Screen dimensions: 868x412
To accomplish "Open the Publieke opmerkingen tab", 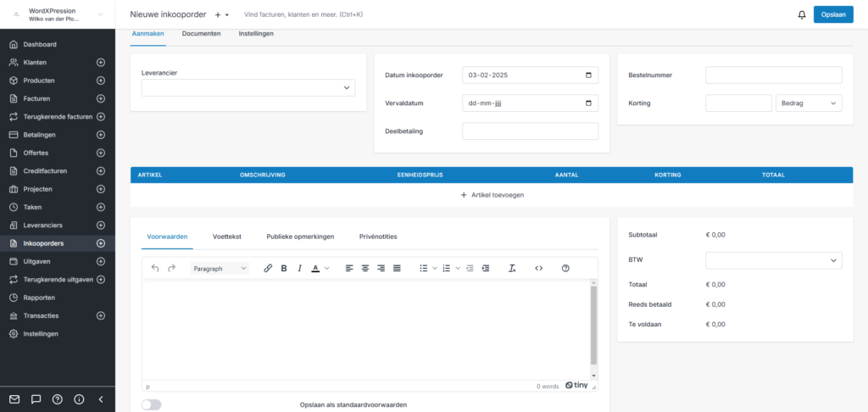I will pyautogui.click(x=300, y=237).
